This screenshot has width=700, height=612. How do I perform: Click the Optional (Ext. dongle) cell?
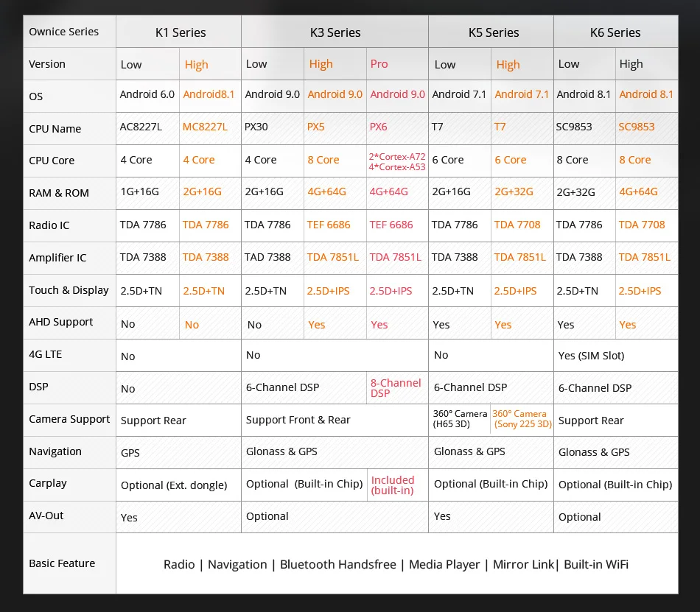(178, 485)
